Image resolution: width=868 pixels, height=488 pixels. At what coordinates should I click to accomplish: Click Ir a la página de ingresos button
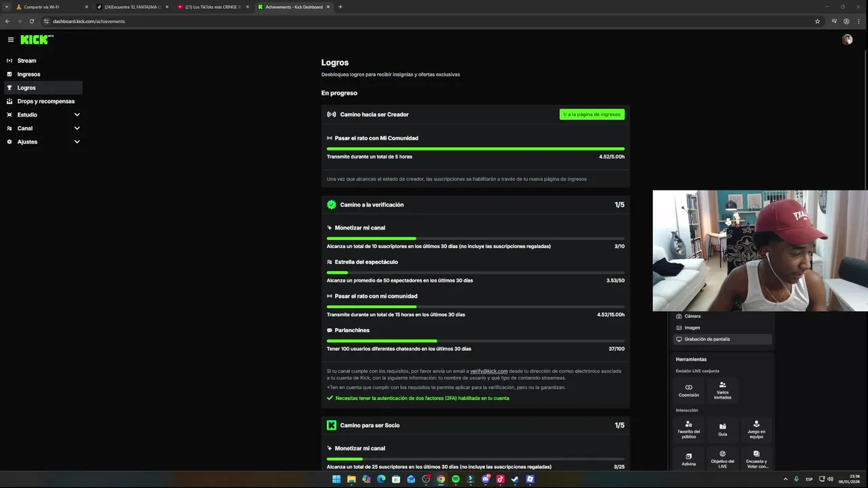tap(592, 115)
